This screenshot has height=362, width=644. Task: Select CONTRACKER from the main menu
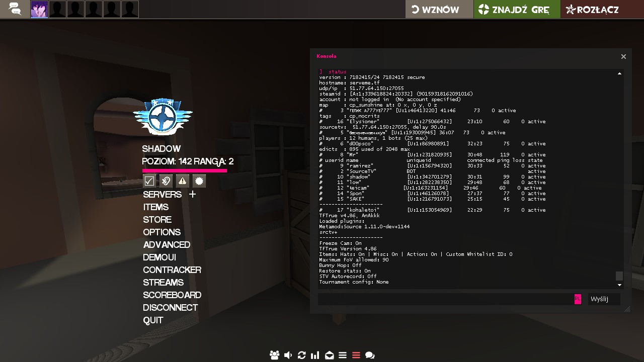click(x=172, y=270)
